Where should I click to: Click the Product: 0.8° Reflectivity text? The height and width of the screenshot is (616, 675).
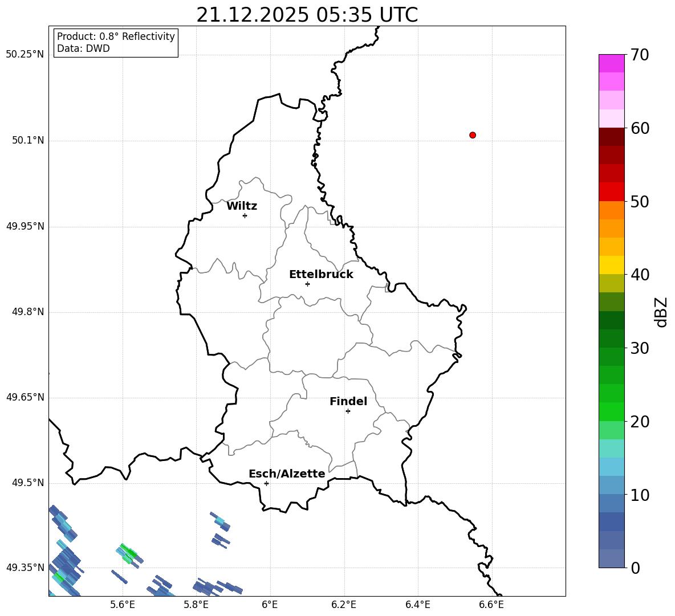(116, 36)
